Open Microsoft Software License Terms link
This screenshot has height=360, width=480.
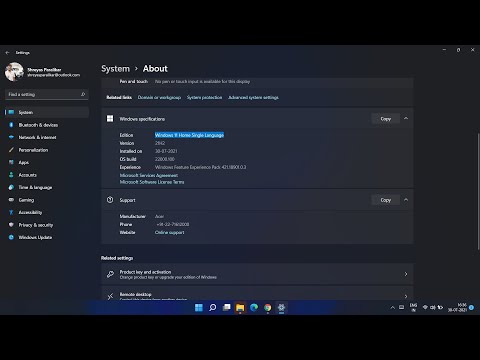(x=152, y=182)
